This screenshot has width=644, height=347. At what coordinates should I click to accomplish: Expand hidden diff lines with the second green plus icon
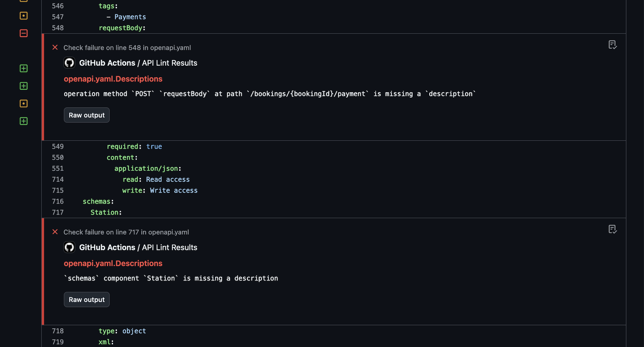tap(24, 86)
